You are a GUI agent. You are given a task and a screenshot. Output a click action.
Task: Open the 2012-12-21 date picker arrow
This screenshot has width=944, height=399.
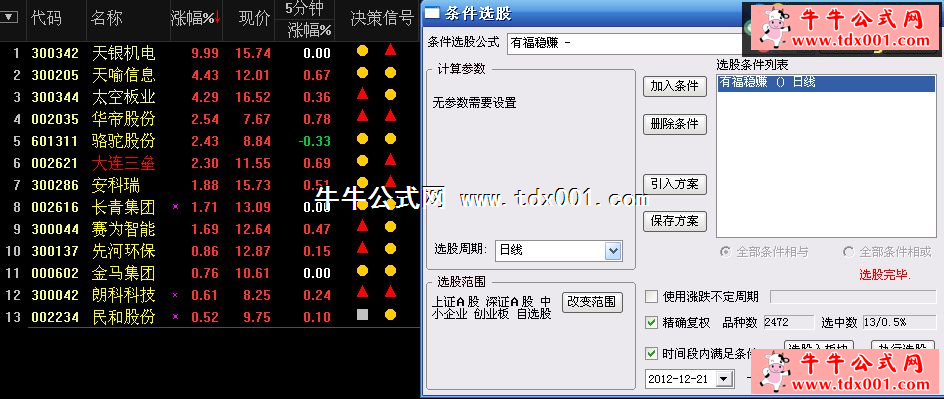click(724, 379)
